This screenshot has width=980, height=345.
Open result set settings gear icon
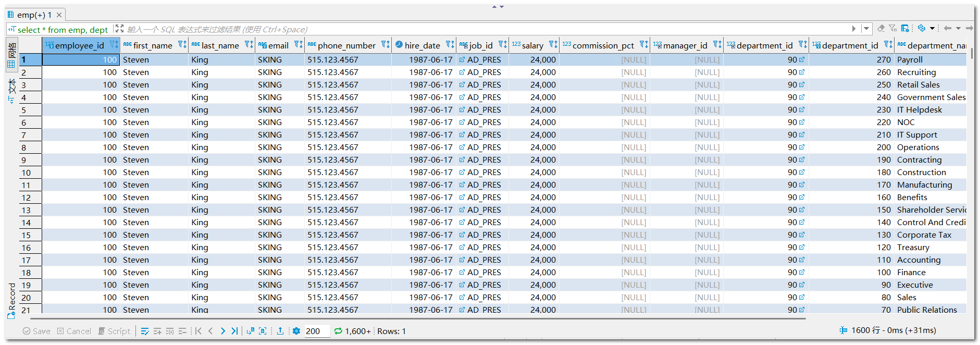pos(296,331)
